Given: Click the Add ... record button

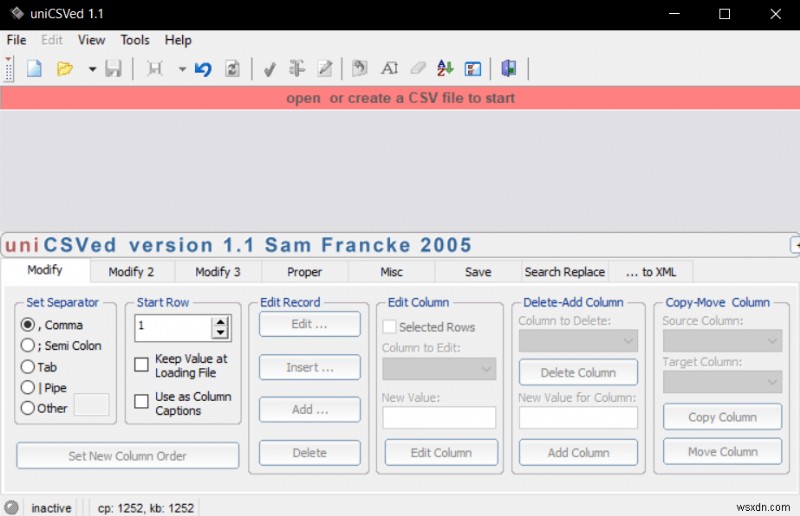Looking at the screenshot, I should point(310,409).
